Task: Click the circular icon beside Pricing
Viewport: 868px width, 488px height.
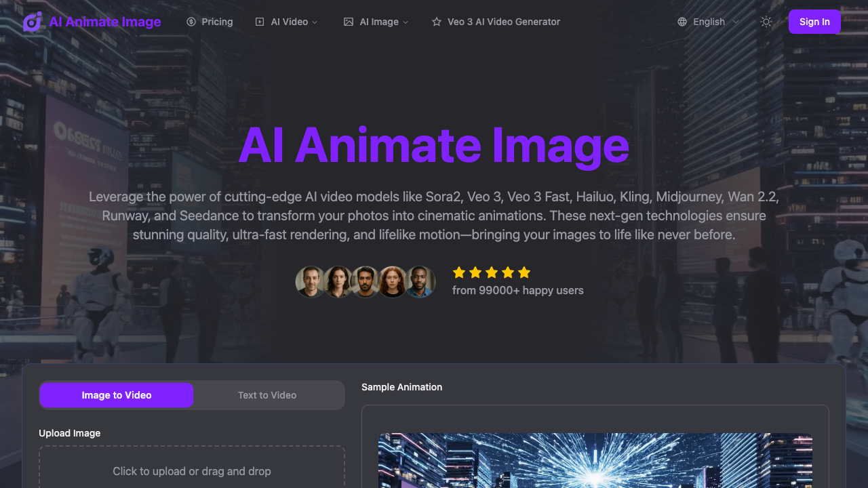Action: pos(192,22)
